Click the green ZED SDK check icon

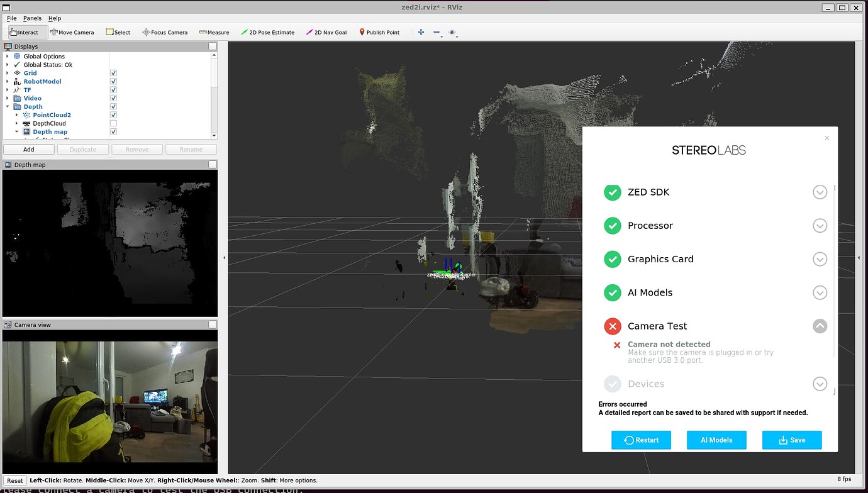pyautogui.click(x=613, y=192)
